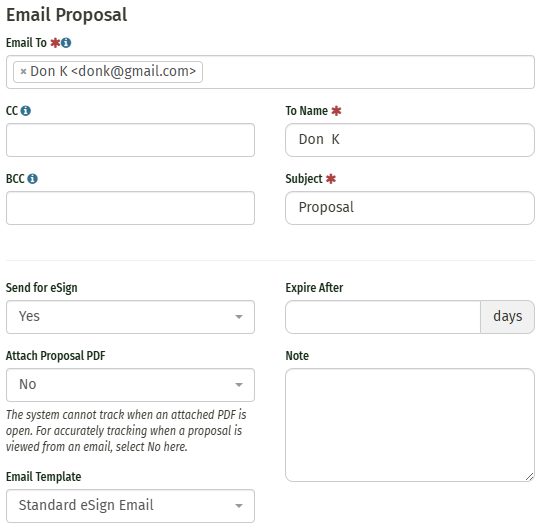Open the Email Template dropdown
The image size is (544, 532).
pyautogui.click(x=130, y=506)
